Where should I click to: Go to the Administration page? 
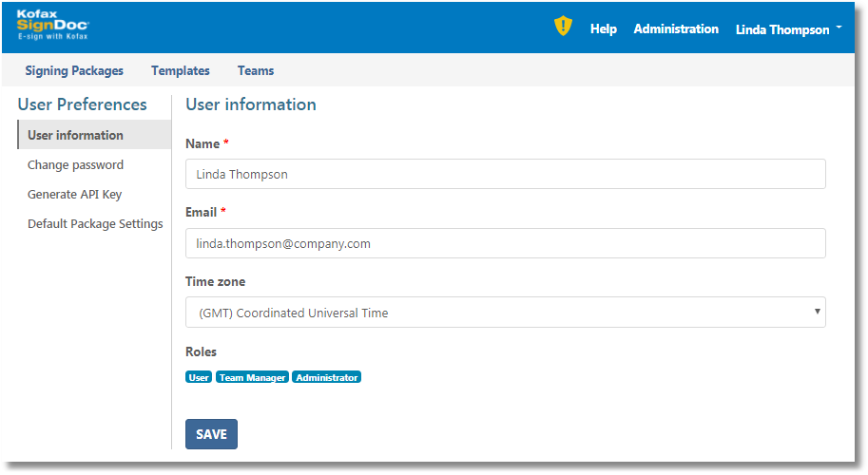(x=676, y=29)
